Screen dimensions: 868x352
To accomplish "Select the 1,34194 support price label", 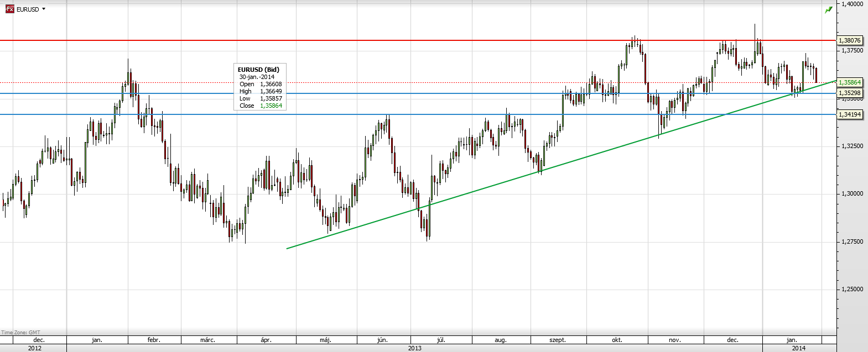I will pos(850,114).
